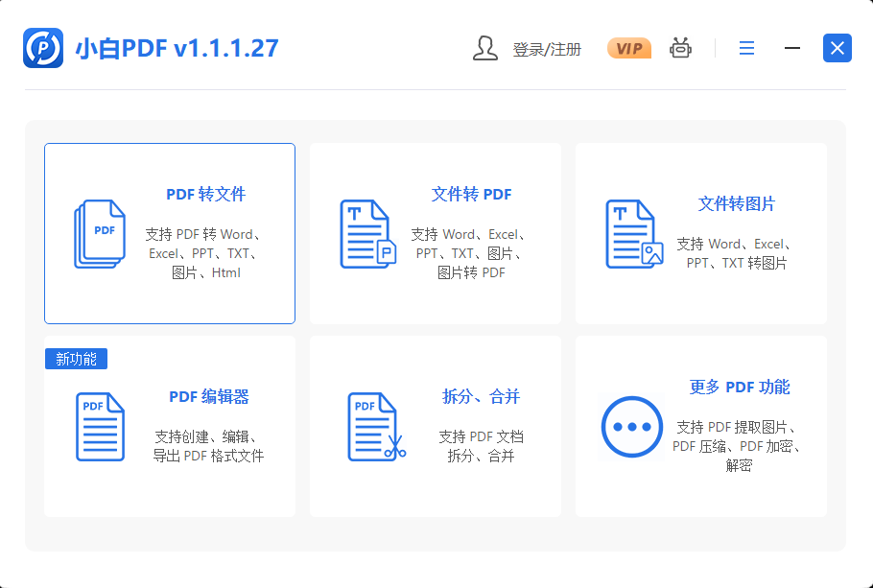Click text 图片、Html in first card

(206, 272)
